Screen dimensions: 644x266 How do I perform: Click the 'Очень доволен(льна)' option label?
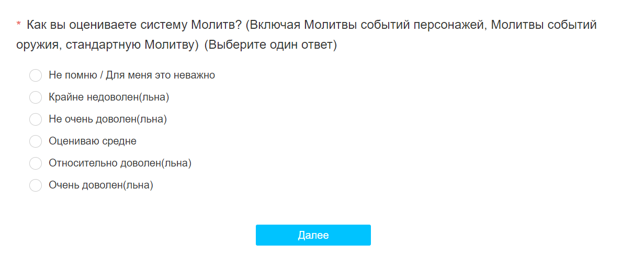tap(101, 185)
